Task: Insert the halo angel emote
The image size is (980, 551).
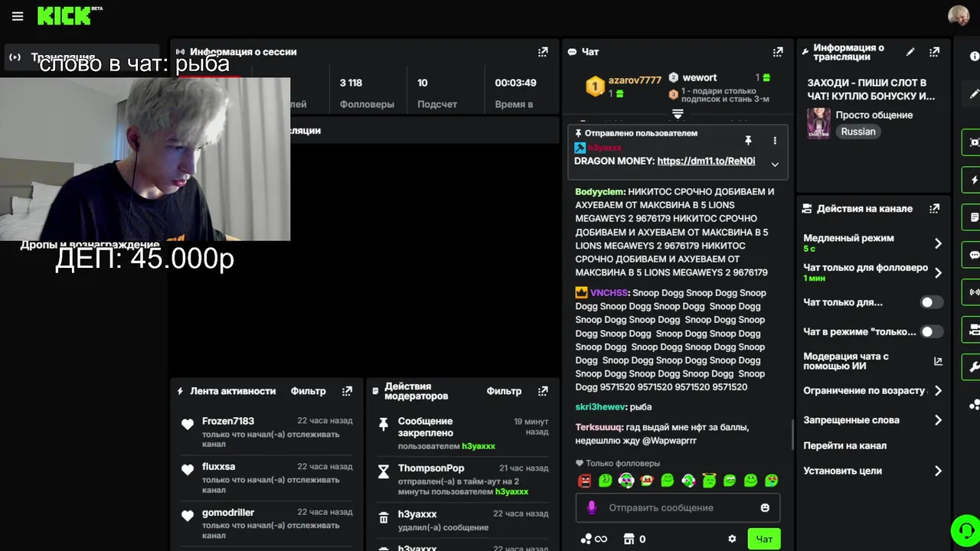Action: pyautogui.click(x=709, y=481)
